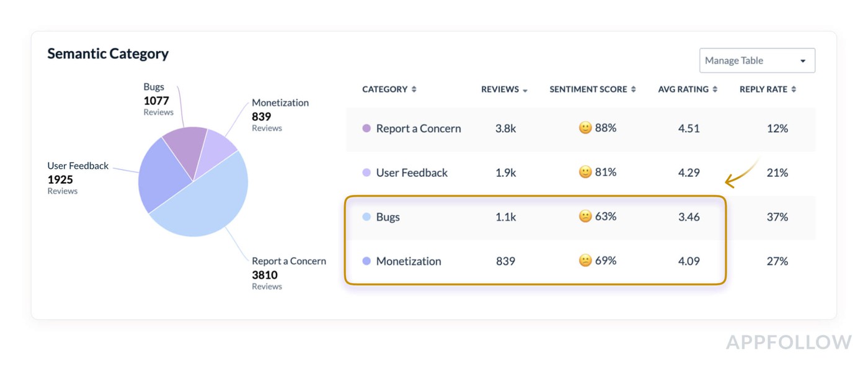The width and height of the screenshot is (868, 365).
Task: Click the Report a Concern color dot
Action: pos(366,128)
